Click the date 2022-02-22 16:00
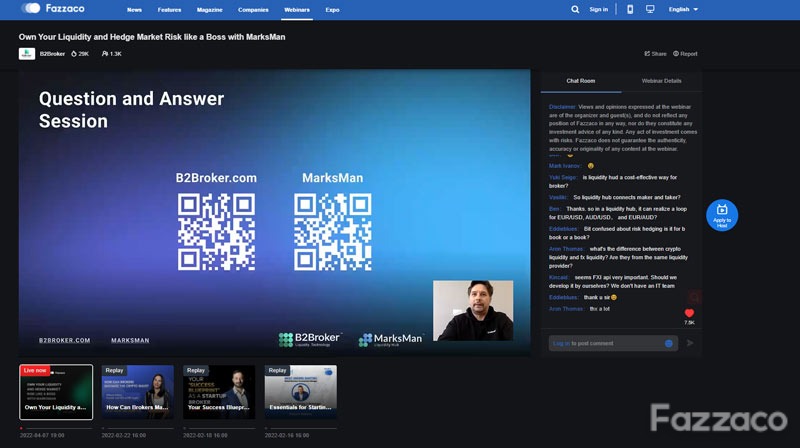The image size is (800, 448). (x=123, y=435)
